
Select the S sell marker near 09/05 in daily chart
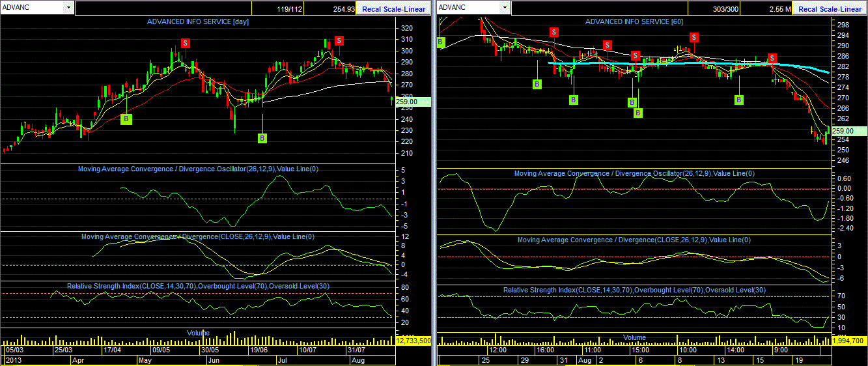coord(186,43)
